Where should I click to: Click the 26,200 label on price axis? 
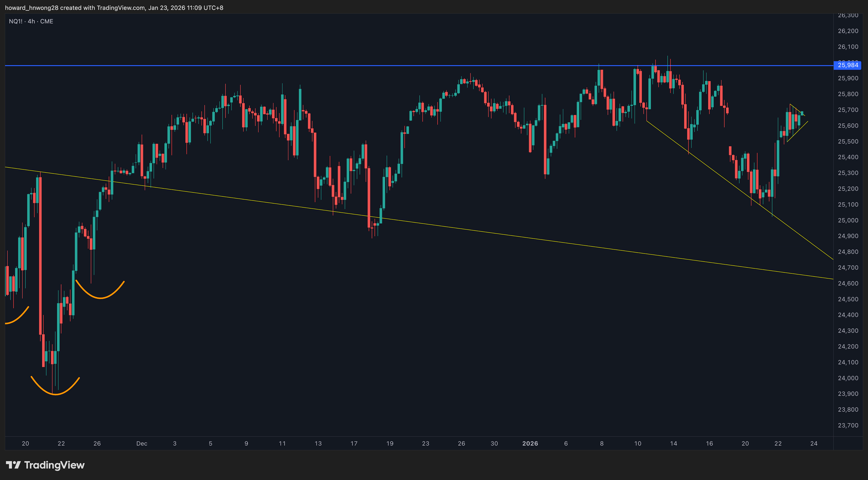848,31
